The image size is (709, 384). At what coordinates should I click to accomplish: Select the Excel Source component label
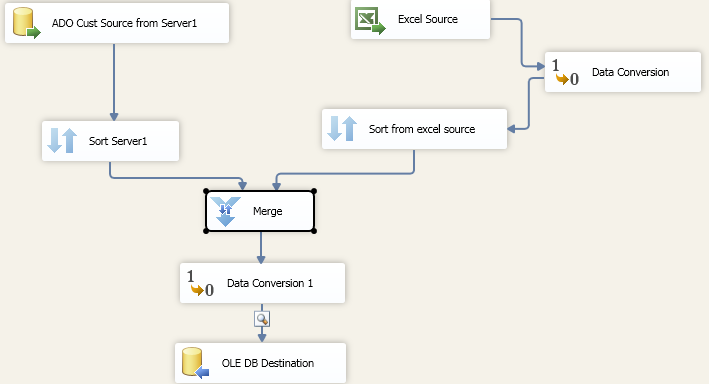click(x=428, y=19)
